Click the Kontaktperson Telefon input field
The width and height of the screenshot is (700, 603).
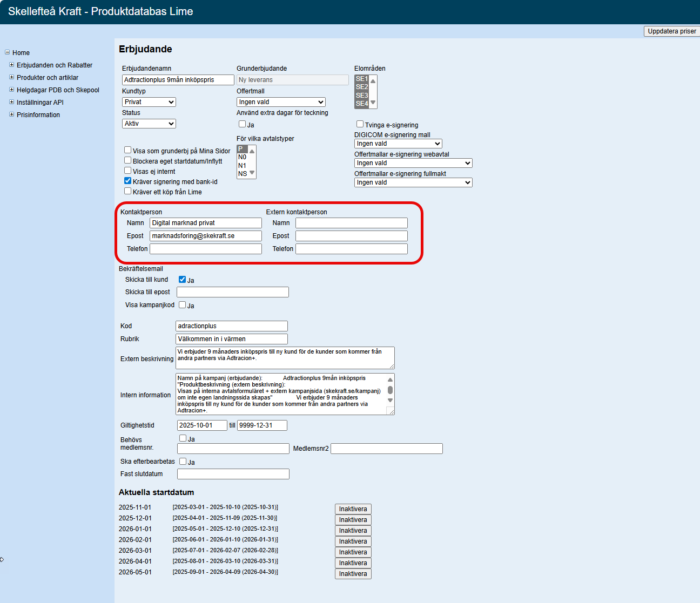coord(205,249)
